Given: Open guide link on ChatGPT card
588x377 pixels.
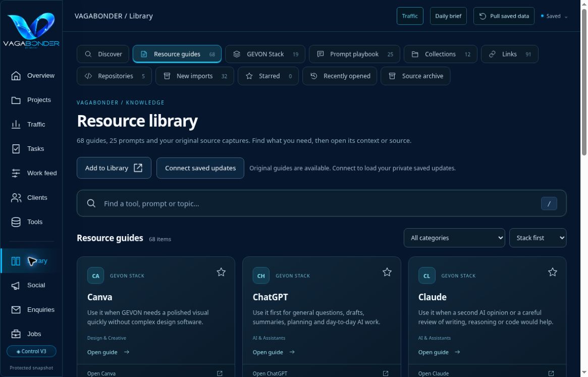Looking at the screenshot, I should [x=274, y=352].
